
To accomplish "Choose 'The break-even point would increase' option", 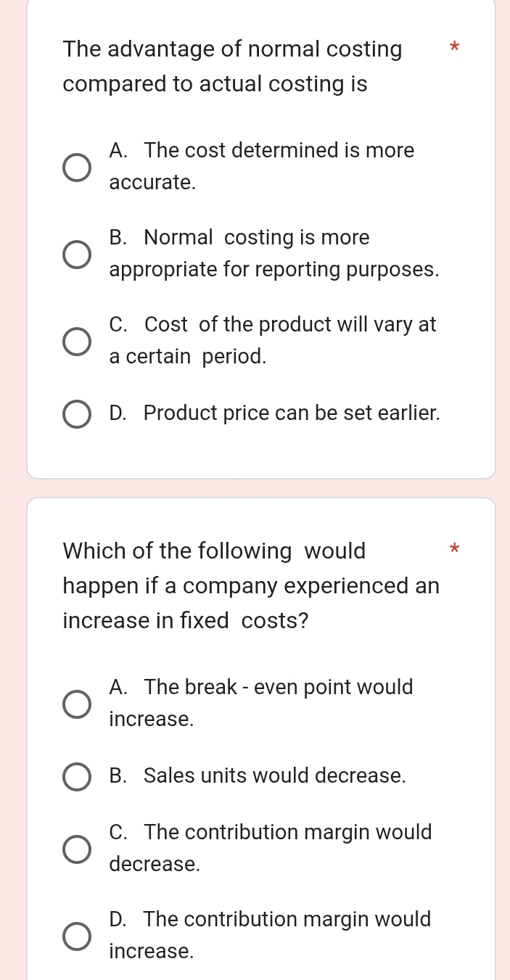I will [77, 704].
